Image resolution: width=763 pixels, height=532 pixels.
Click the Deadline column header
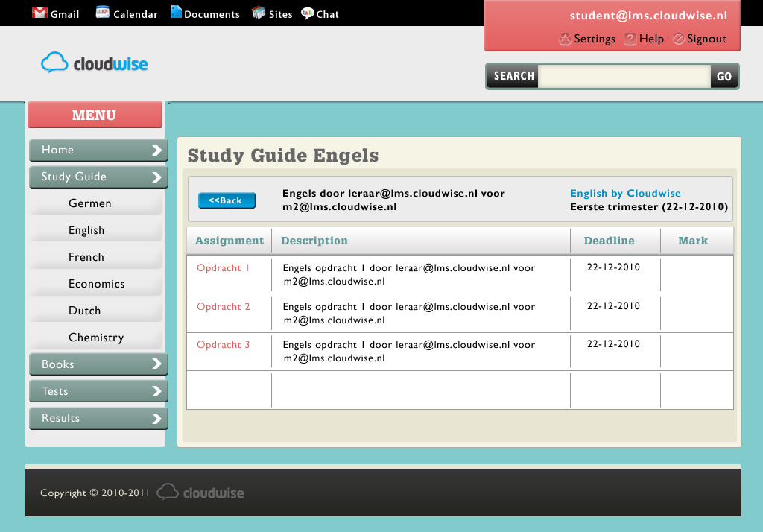pos(610,241)
